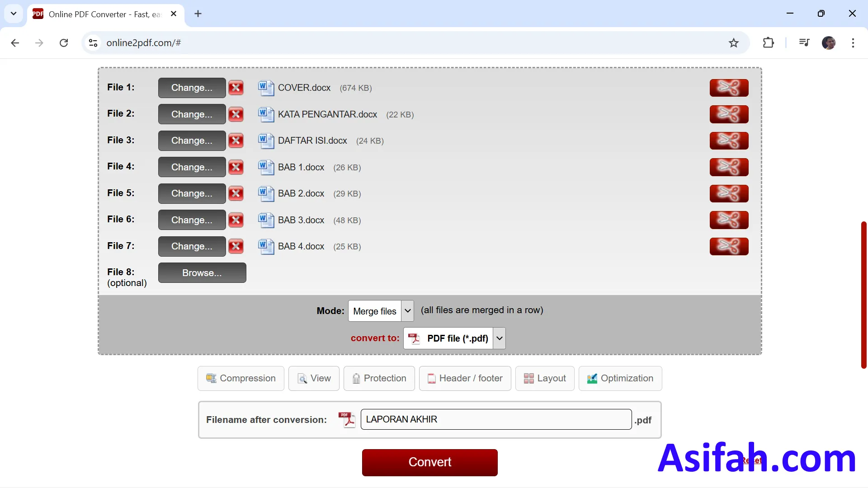868x488 pixels.
Task: Click the red Convert button
Action: [429, 462]
